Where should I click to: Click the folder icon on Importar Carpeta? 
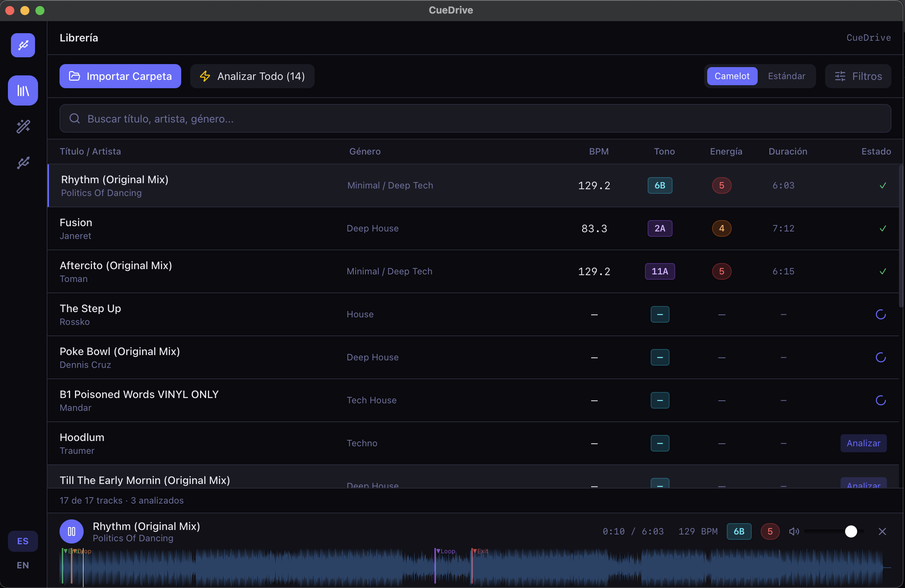tap(75, 76)
